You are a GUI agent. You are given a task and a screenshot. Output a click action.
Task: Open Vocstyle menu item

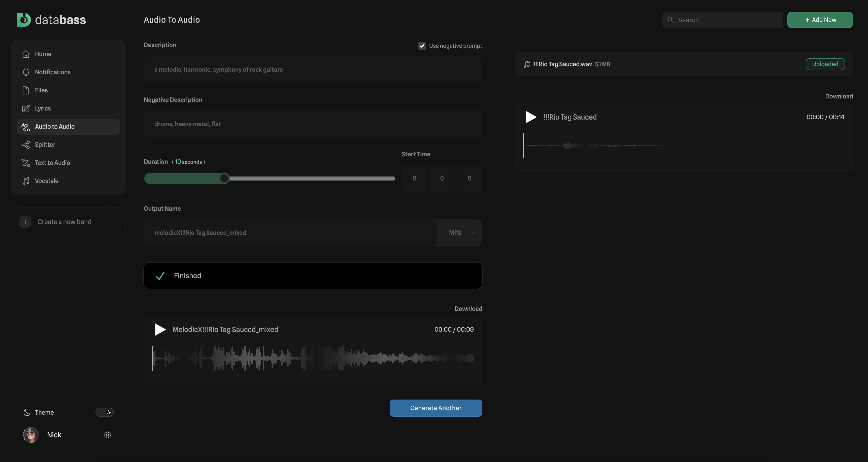[x=68, y=181]
